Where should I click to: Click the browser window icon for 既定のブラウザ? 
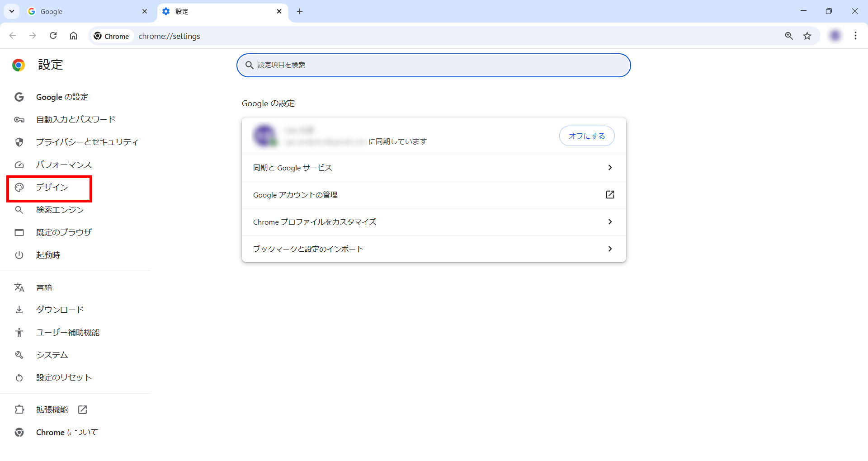click(19, 233)
